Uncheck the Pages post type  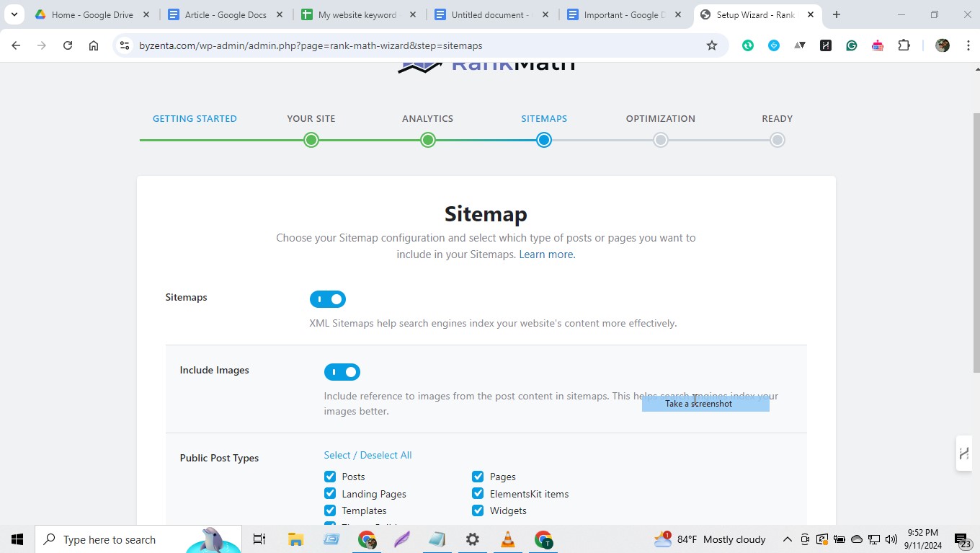478,477
